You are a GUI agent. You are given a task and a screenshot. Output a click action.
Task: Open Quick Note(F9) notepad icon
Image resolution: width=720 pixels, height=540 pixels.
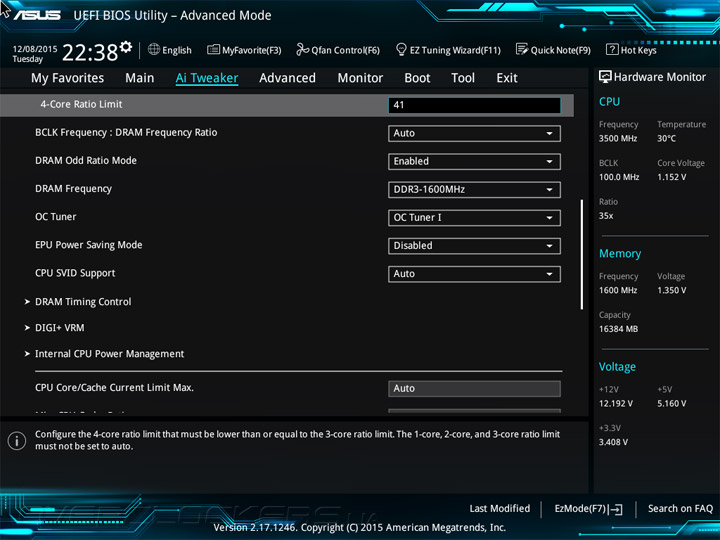[x=522, y=49]
